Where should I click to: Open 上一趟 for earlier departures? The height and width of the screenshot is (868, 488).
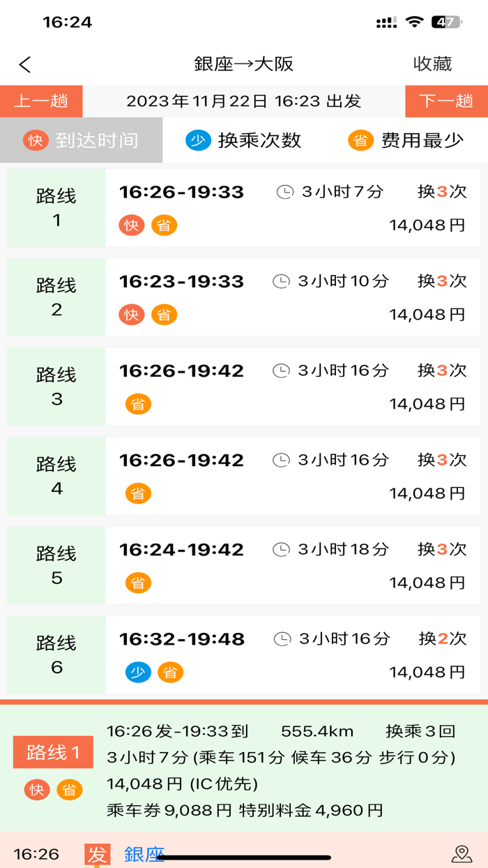click(41, 100)
